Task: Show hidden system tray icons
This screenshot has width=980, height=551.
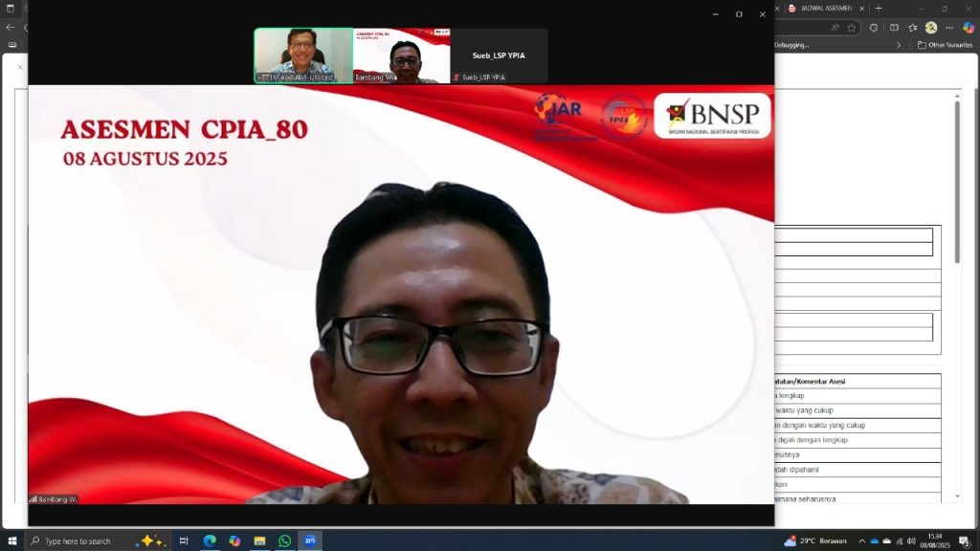Action: (x=861, y=540)
